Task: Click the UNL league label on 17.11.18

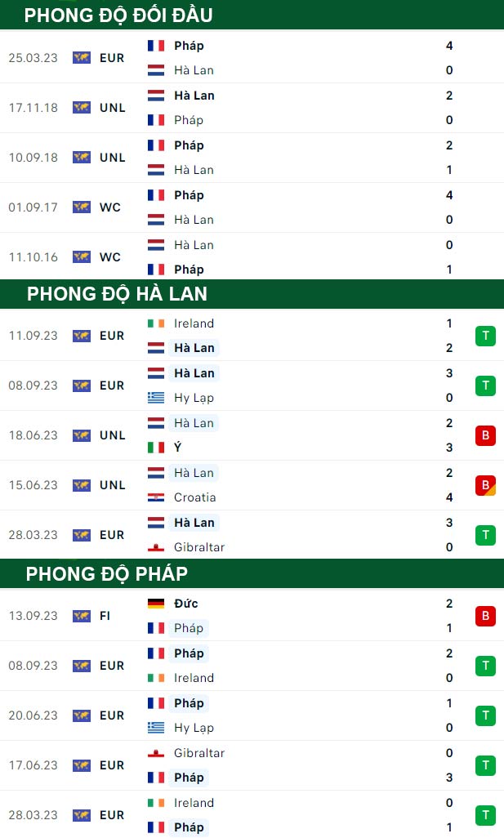Action: (x=112, y=108)
